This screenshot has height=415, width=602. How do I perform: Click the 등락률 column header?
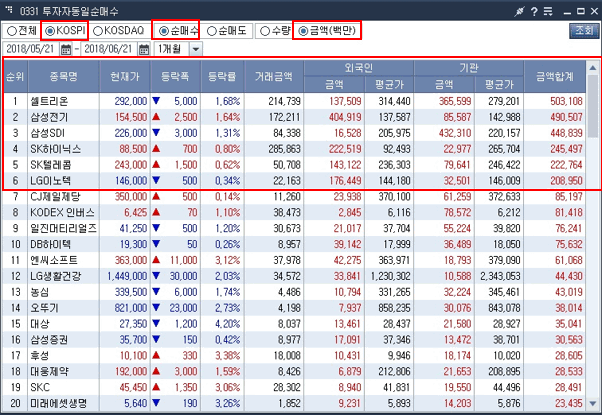tap(222, 76)
